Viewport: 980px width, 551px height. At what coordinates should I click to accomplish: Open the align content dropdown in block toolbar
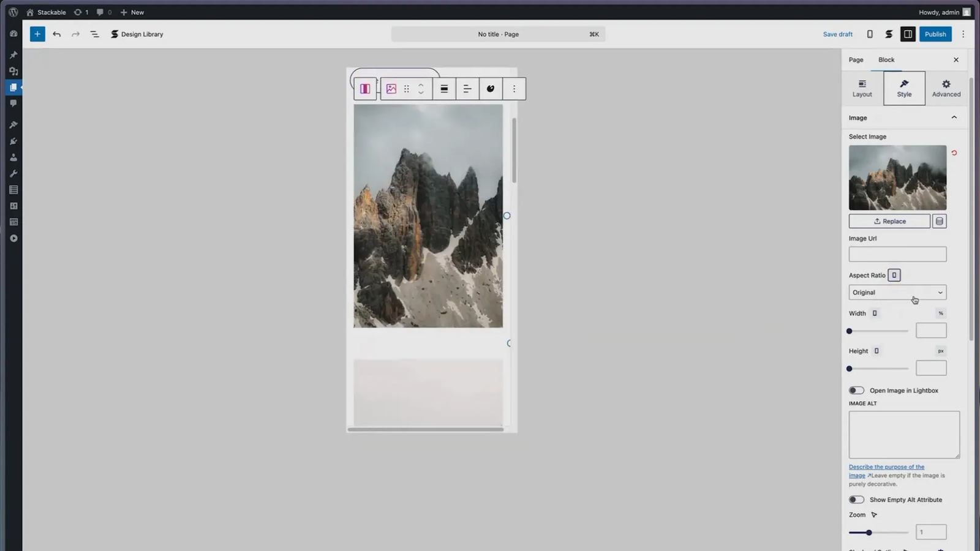pyautogui.click(x=467, y=89)
